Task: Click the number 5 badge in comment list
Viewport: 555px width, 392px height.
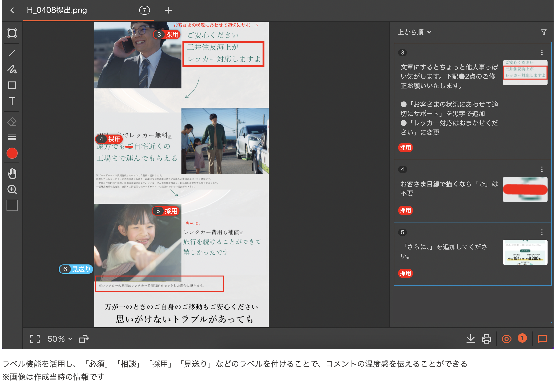Action: [403, 232]
